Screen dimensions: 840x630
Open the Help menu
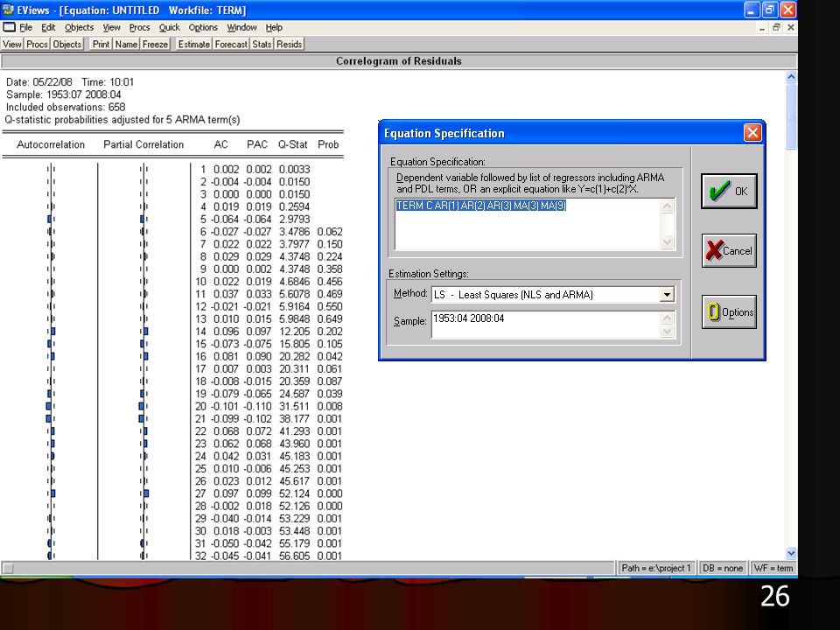click(x=274, y=27)
